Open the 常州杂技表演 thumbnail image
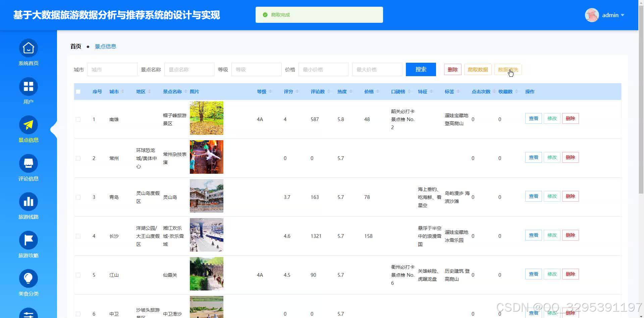This screenshot has width=644, height=318. [207, 157]
